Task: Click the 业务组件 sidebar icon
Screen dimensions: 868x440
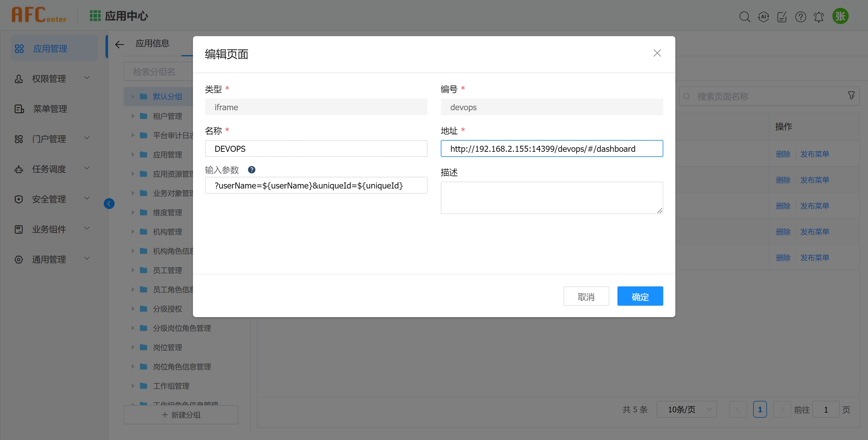Action: (x=19, y=229)
